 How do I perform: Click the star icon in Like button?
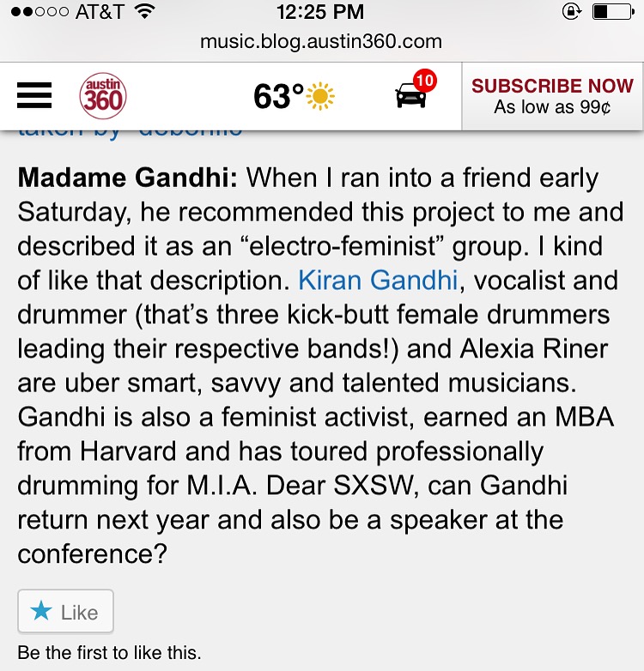click(40, 612)
